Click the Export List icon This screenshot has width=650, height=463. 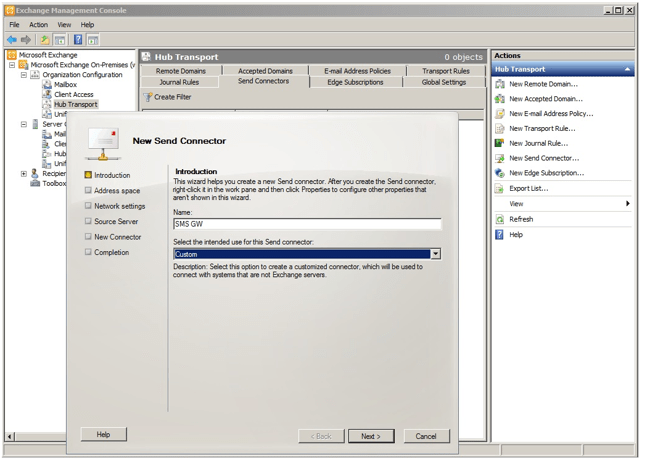[500, 189]
